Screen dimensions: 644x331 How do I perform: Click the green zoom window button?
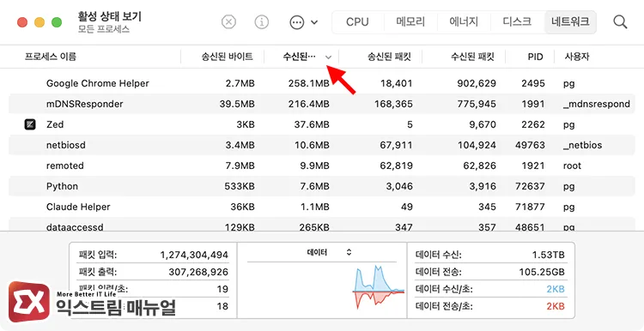[x=57, y=22]
